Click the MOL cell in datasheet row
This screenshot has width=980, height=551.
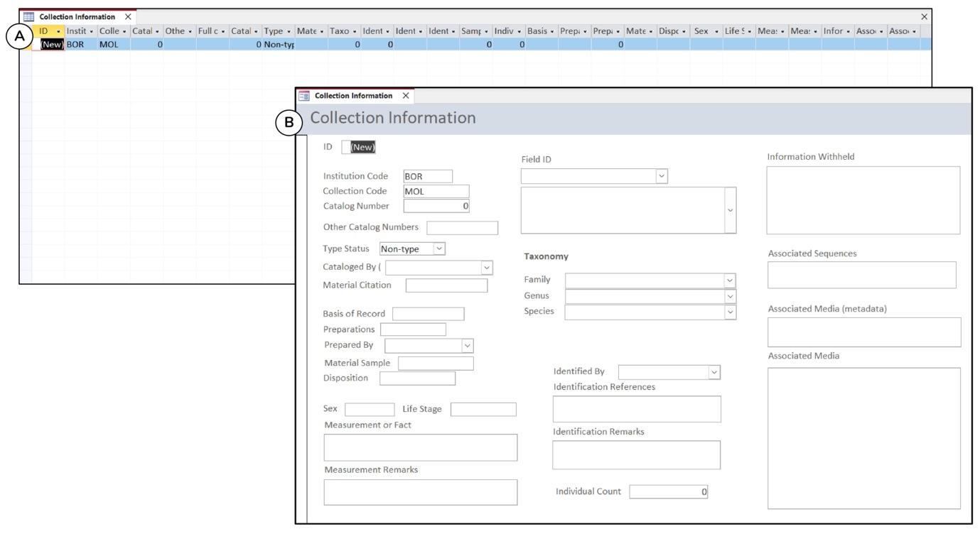pyautogui.click(x=114, y=44)
